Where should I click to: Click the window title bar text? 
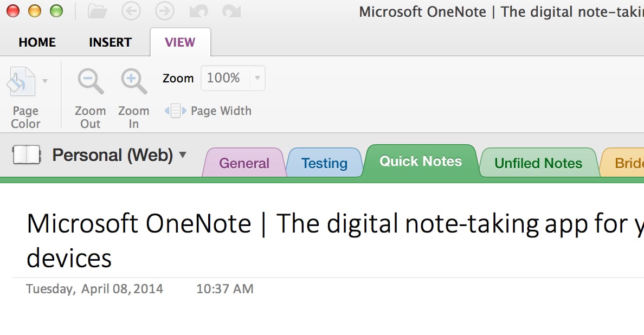(501, 11)
